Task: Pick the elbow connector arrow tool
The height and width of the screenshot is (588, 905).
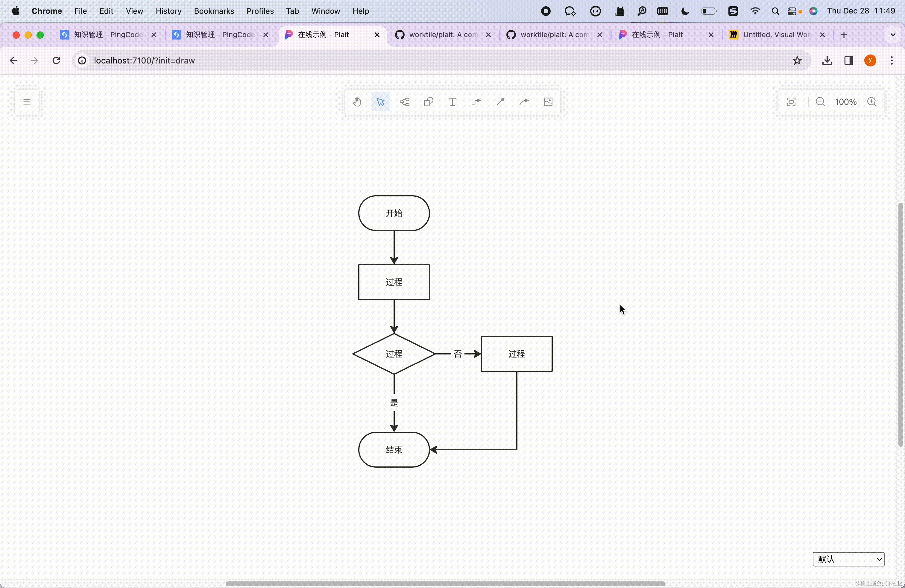Action: click(476, 102)
